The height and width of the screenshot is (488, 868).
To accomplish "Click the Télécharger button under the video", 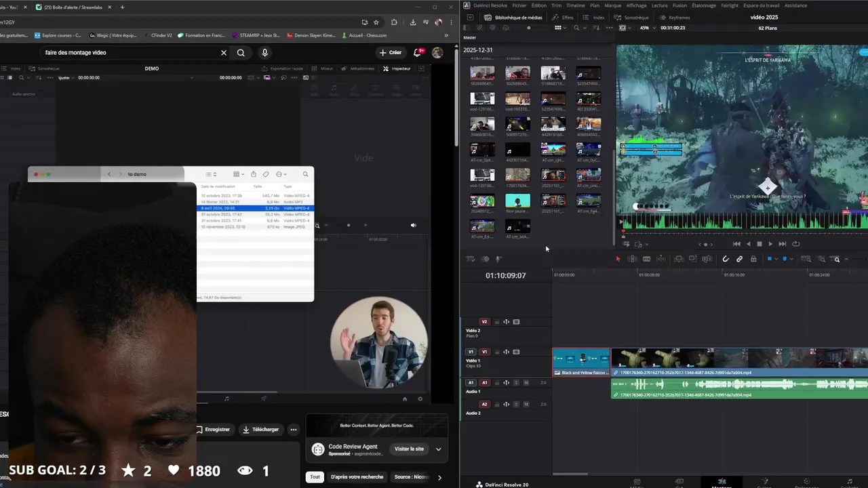I will pos(260,429).
